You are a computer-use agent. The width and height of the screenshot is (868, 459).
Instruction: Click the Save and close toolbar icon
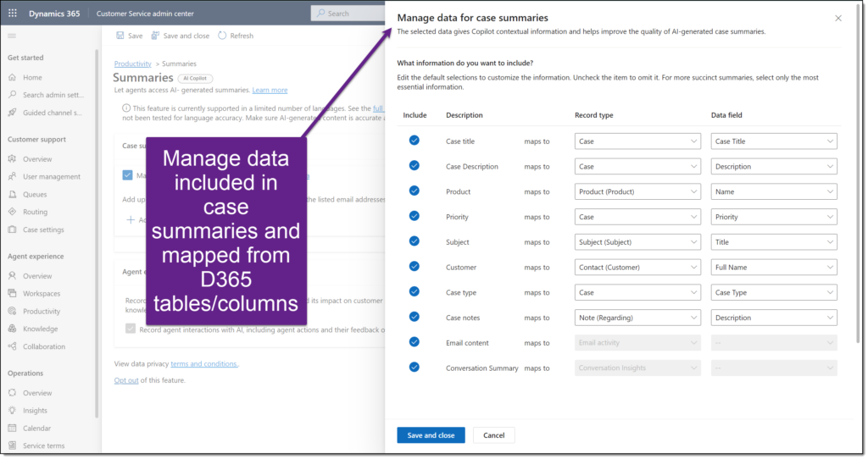click(155, 36)
